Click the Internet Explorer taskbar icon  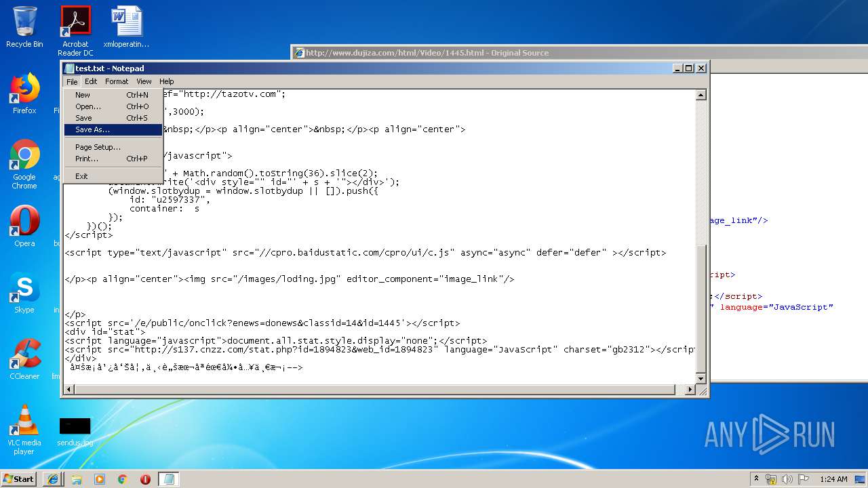pyautogui.click(x=54, y=479)
